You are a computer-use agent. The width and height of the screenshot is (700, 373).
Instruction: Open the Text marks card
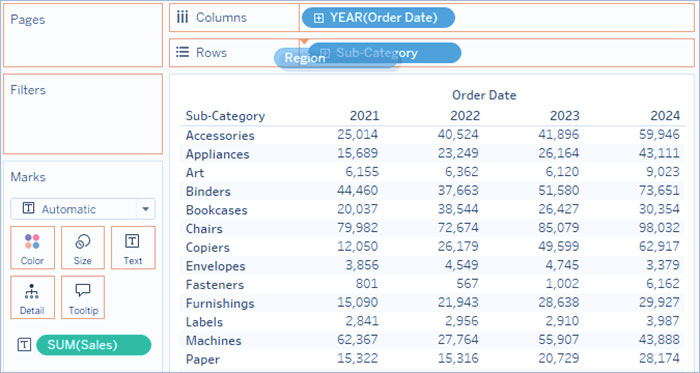tap(133, 248)
